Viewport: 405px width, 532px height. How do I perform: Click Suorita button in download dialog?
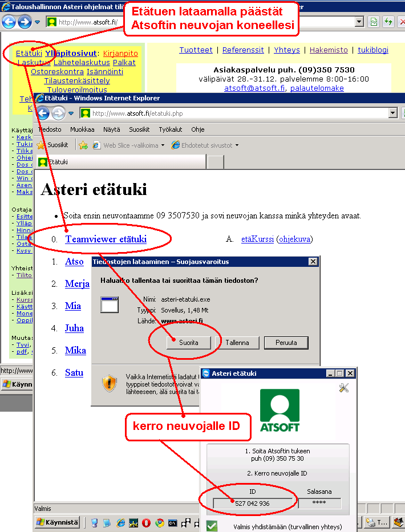[x=188, y=343]
